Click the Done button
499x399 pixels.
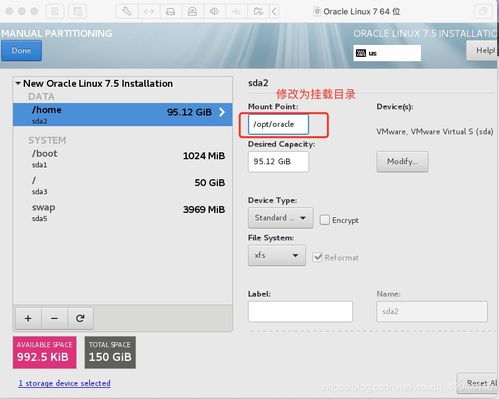[x=21, y=51]
